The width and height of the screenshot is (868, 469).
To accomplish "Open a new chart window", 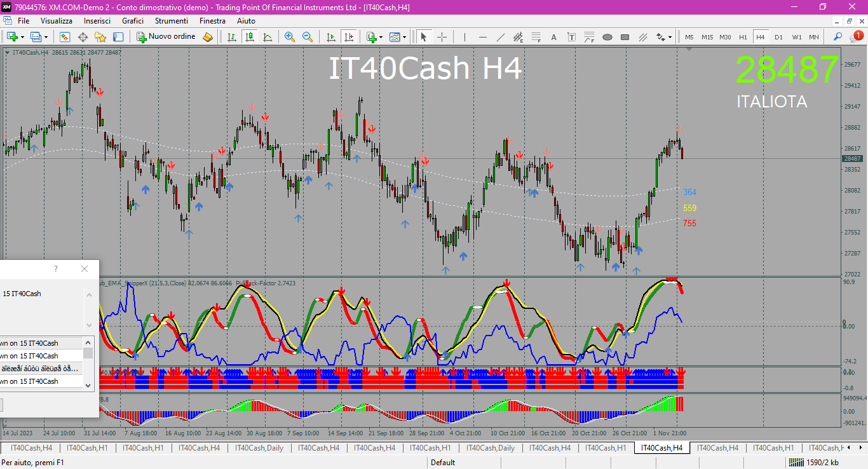I will coord(11,37).
